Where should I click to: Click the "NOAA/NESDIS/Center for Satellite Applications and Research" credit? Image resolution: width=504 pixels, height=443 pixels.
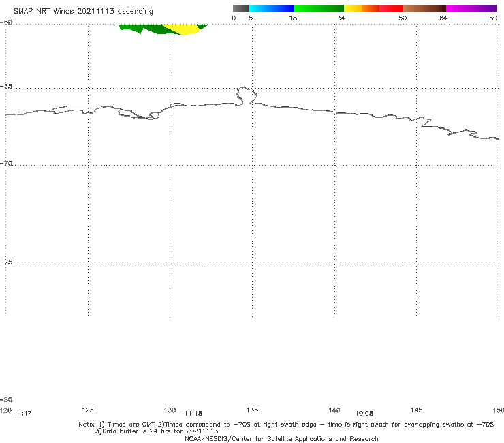(281, 438)
